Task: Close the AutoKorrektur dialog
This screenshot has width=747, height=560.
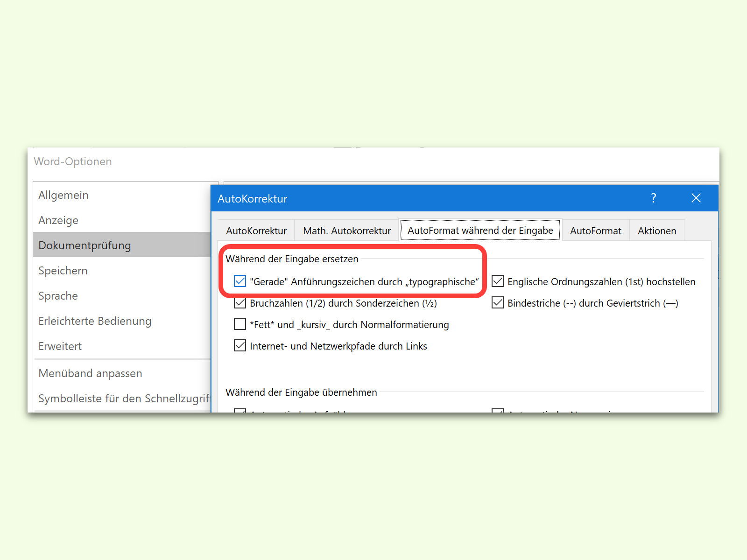Action: pyautogui.click(x=696, y=198)
